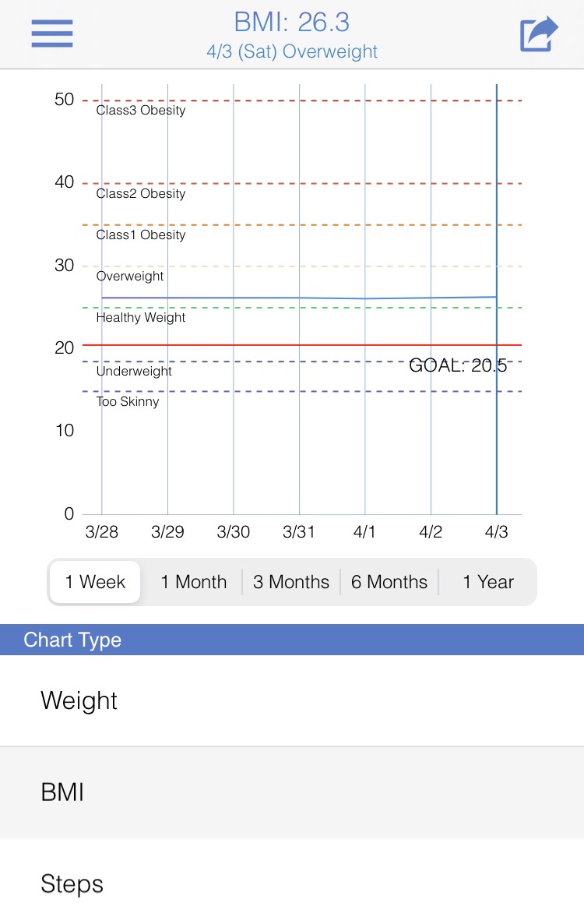
Task: Select the 4/3 marker line on chart
Action: pos(496,299)
